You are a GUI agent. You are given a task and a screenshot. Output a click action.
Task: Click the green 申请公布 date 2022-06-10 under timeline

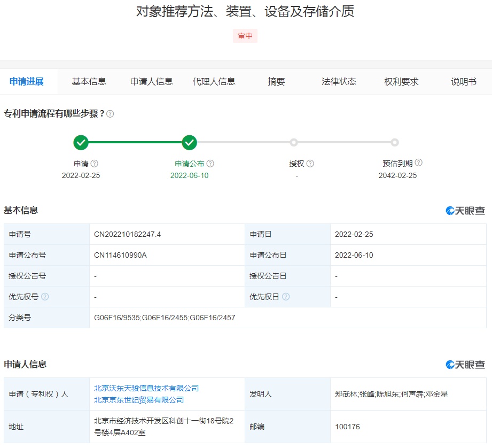[190, 175]
